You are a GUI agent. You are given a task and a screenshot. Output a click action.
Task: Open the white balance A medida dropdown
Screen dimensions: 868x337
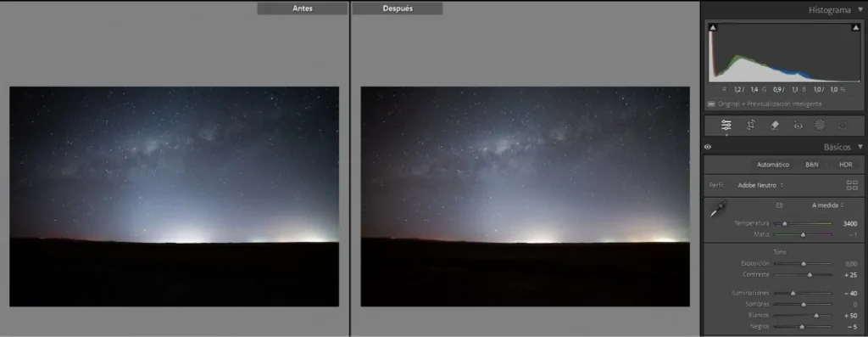[x=827, y=205]
